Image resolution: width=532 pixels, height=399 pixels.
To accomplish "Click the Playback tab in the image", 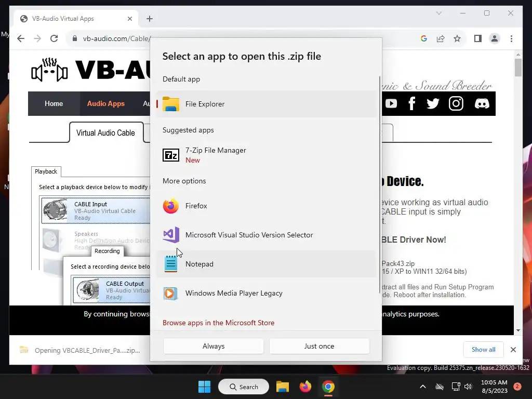I will click(x=46, y=171).
